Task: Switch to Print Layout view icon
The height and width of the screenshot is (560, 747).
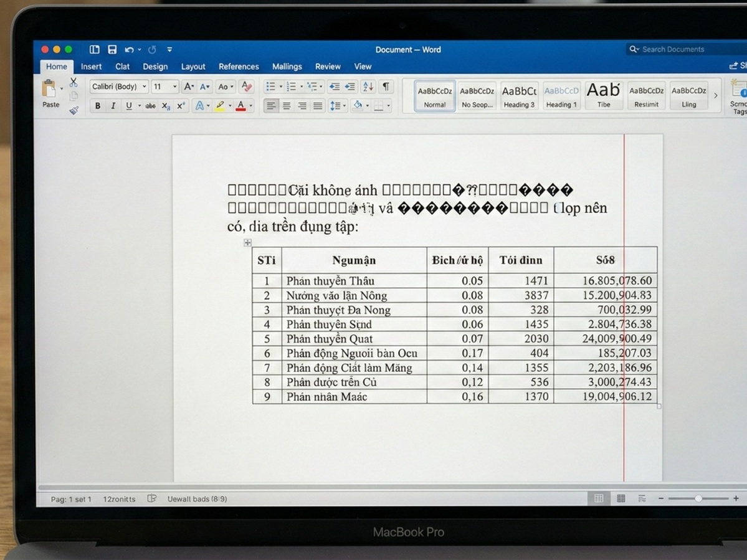Action: pos(599,498)
